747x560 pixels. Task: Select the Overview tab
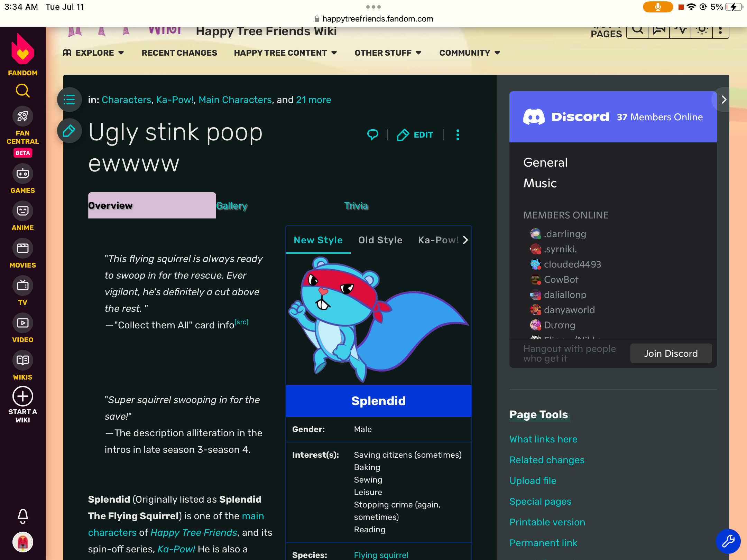pyautogui.click(x=152, y=205)
